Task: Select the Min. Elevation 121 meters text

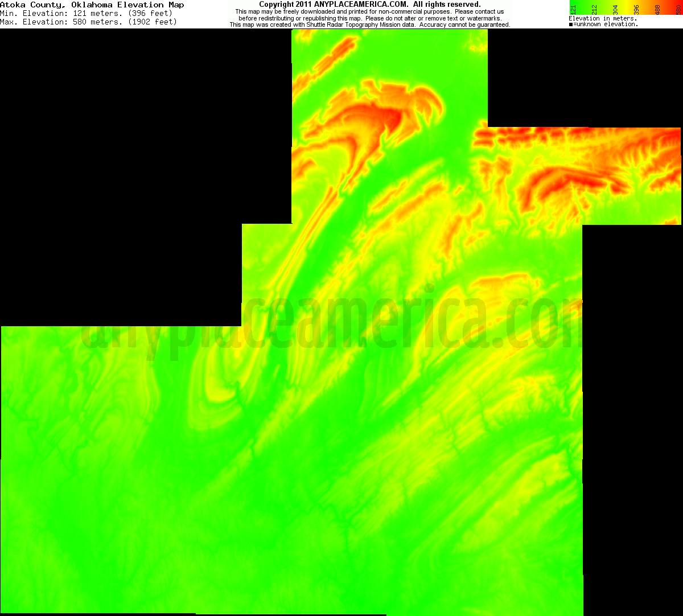Action: coord(85,13)
